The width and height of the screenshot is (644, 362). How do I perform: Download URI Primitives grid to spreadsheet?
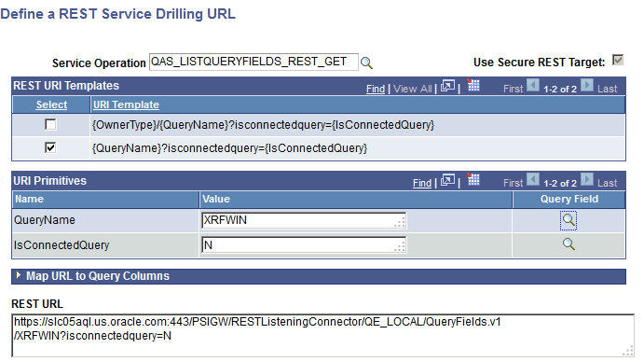click(x=473, y=179)
